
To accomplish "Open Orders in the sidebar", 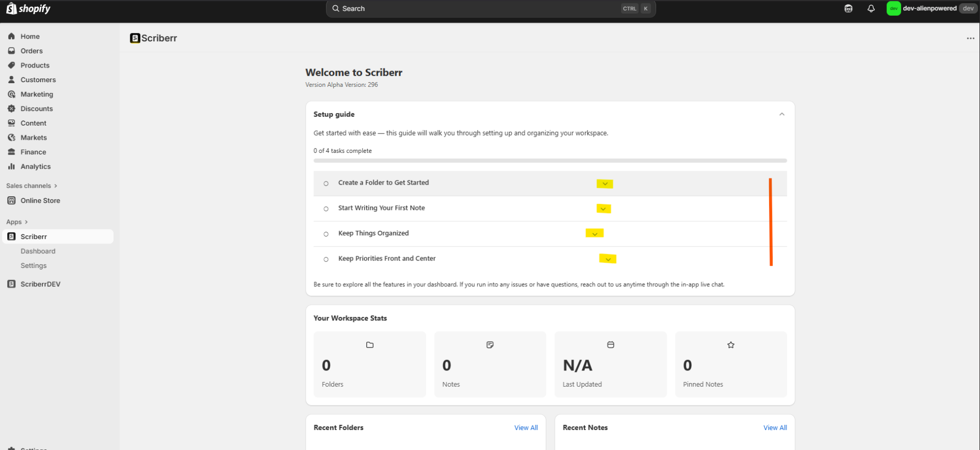I will coord(31,51).
